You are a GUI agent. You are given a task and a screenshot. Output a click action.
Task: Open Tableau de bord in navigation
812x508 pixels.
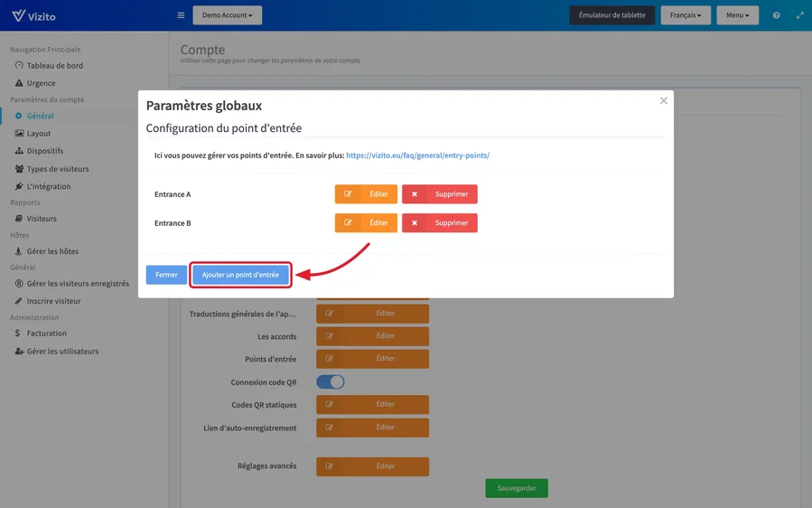(x=55, y=65)
